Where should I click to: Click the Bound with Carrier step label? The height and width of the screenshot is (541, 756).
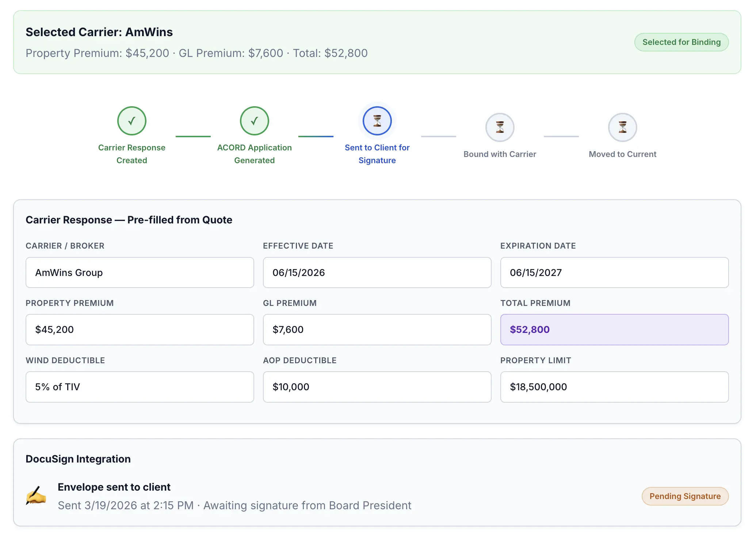click(x=500, y=154)
